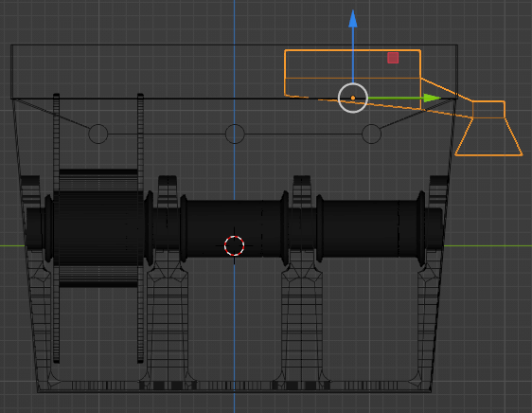Click the green Y-axis gizmo arrow
532x413 pixels.
pos(433,99)
